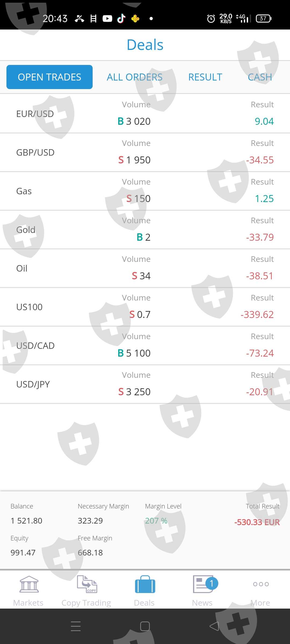Open the EUR/USD trade row

145,114
